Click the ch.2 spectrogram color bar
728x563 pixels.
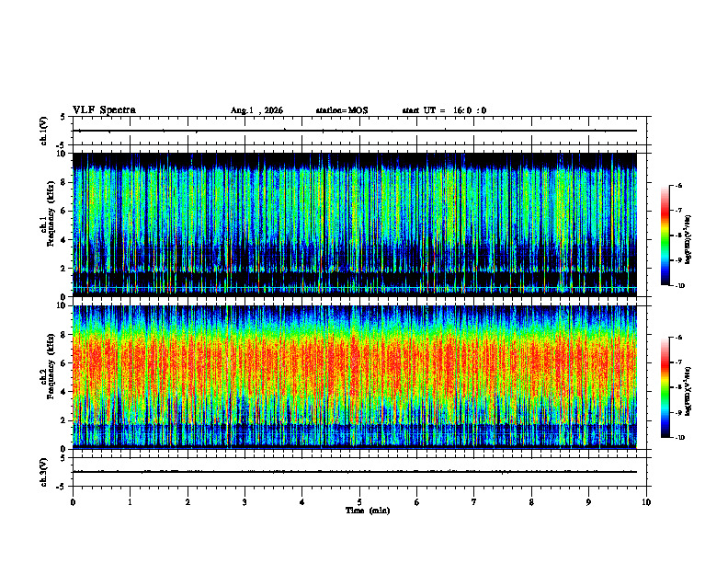coord(665,387)
